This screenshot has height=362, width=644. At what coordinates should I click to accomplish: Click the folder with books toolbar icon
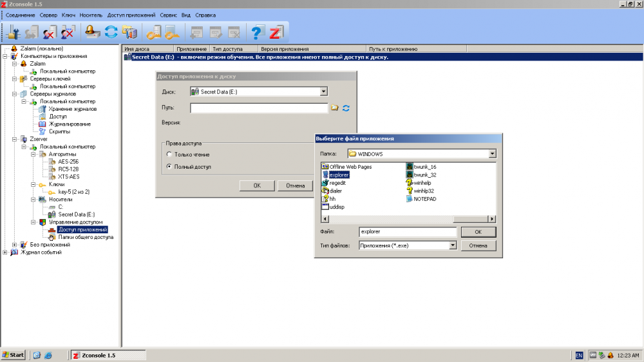pos(129,32)
